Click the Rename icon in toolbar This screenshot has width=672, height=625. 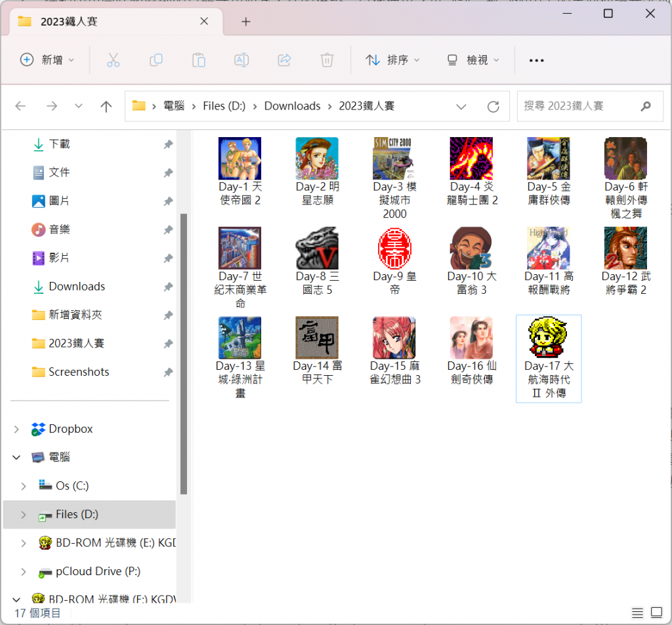[x=241, y=60]
